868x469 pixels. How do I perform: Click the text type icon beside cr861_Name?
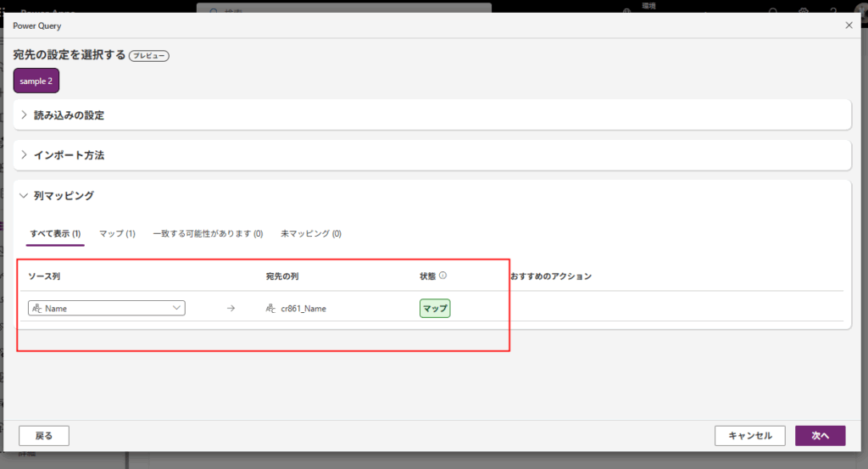270,309
